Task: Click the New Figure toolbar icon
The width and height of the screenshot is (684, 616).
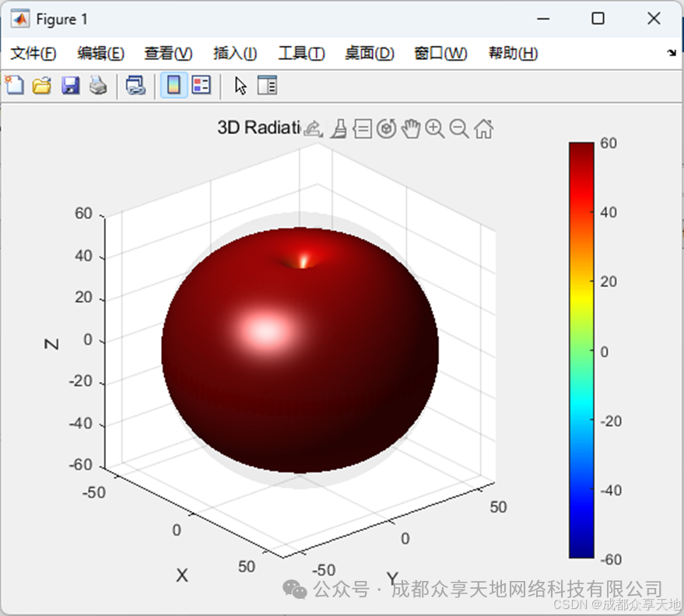Action: click(15, 85)
